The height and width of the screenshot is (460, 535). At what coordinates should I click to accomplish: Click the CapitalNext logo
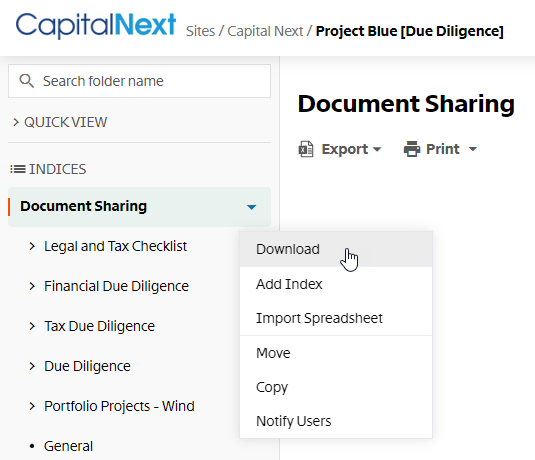tap(96, 25)
